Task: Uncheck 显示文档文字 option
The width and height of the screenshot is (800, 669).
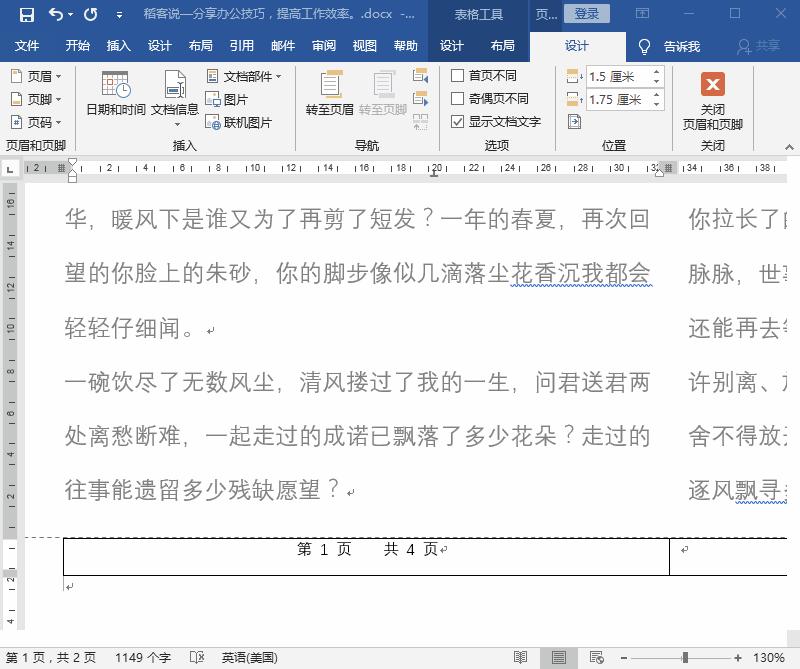Action: click(x=457, y=122)
